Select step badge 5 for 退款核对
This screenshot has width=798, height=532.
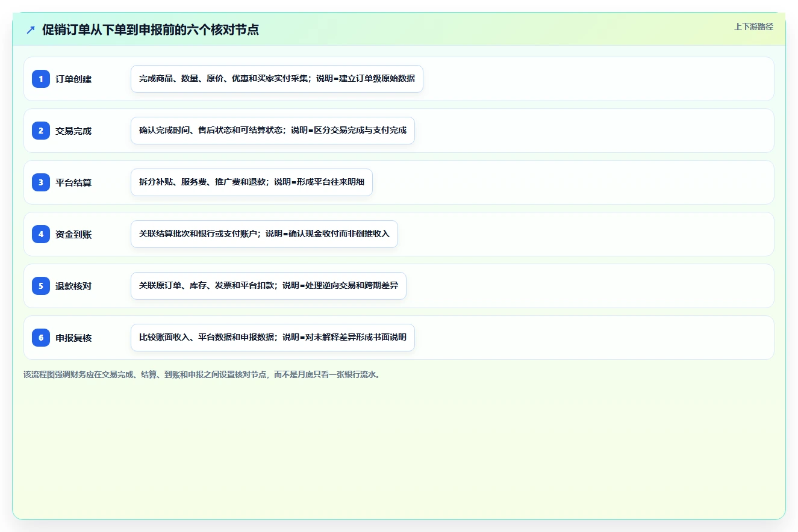tap(41, 286)
